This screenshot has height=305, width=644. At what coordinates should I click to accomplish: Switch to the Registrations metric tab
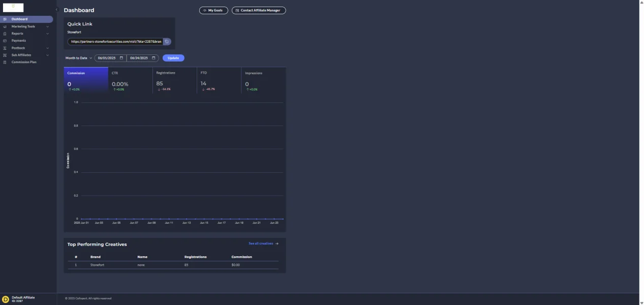click(x=174, y=80)
